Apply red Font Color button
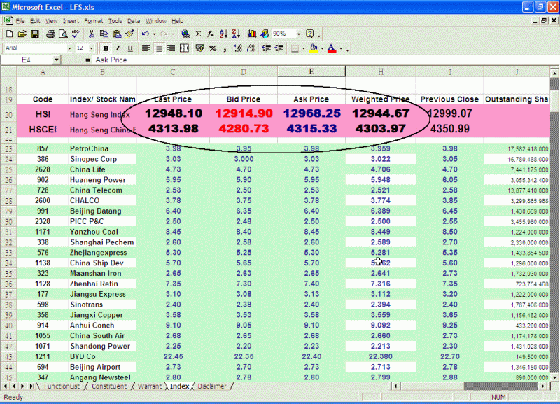560x404 pixels. pyautogui.click(x=332, y=48)
